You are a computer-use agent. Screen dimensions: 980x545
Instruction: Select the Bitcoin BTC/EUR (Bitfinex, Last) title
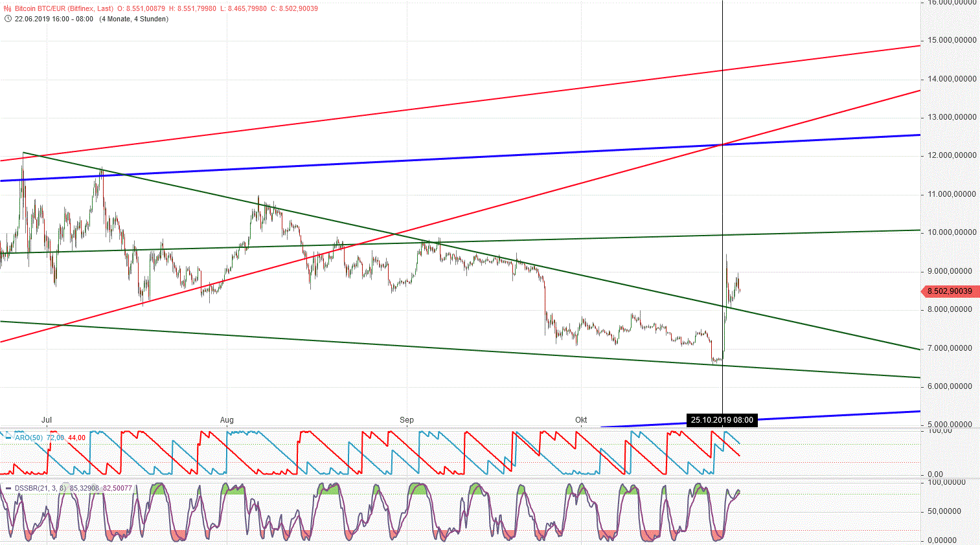(x=64, y=9)
